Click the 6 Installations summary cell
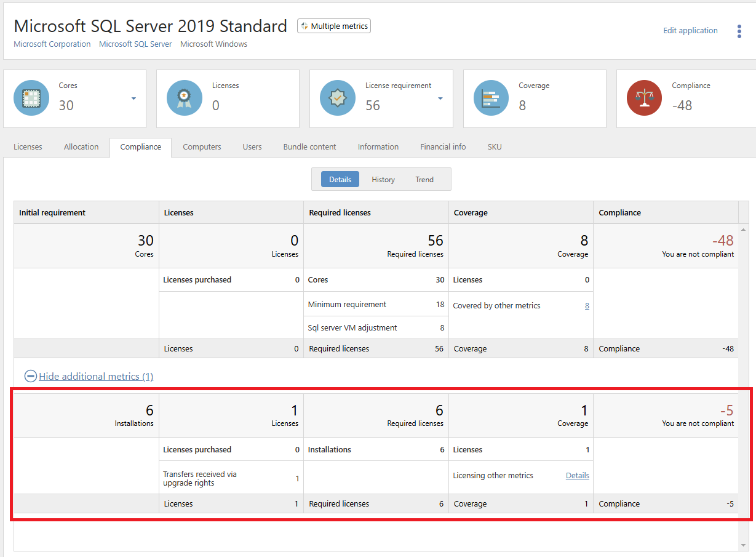756x557 pixels. (x=87, y=415)
